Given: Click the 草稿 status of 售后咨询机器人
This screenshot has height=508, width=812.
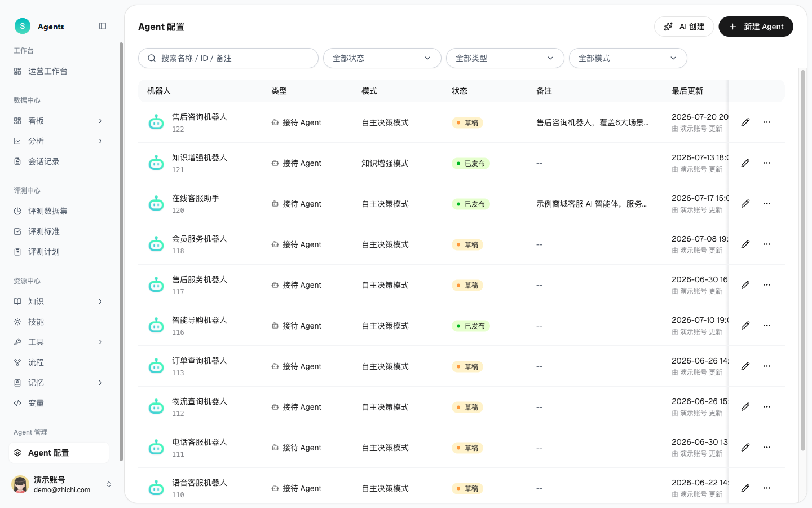Looking at the screenshot, I should pos(467,122).
